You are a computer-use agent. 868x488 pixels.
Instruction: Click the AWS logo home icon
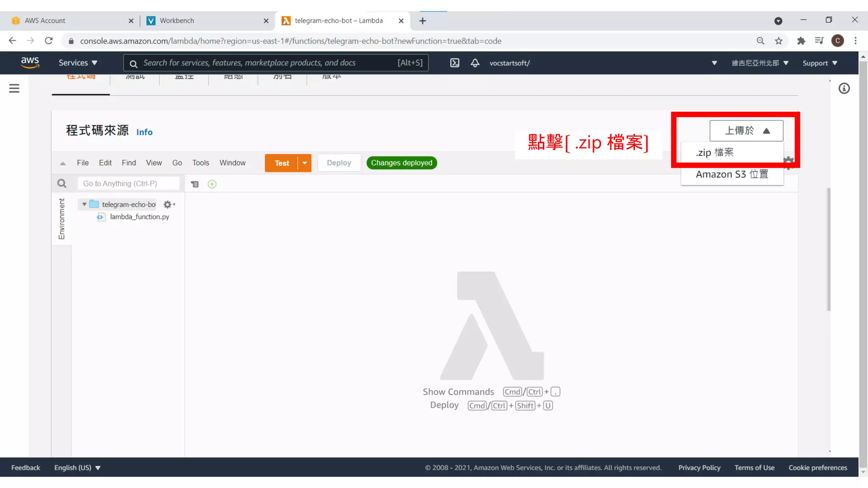(30, 63)
